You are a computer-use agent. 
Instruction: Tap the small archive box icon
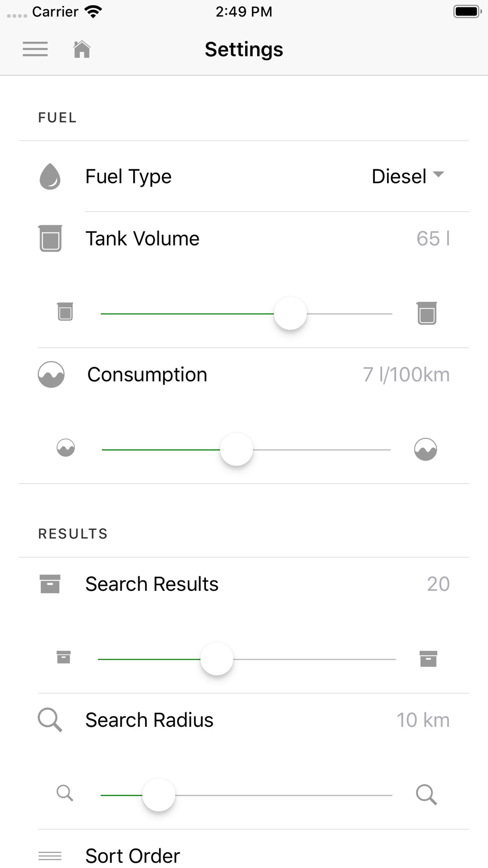click(63, 657)
